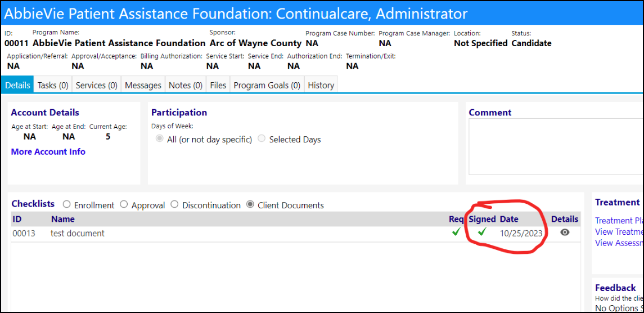Select the Enrollment checklist radio button

tap(66, 204)
